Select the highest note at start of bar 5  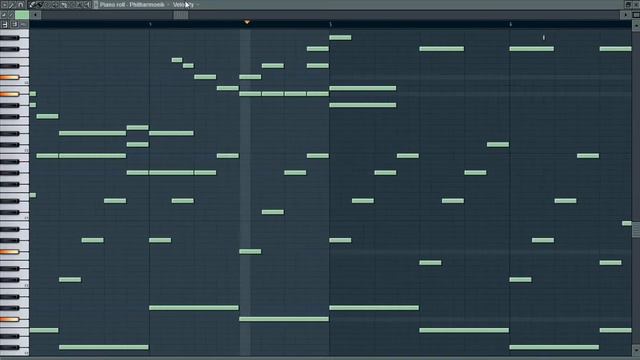[340, 38]
